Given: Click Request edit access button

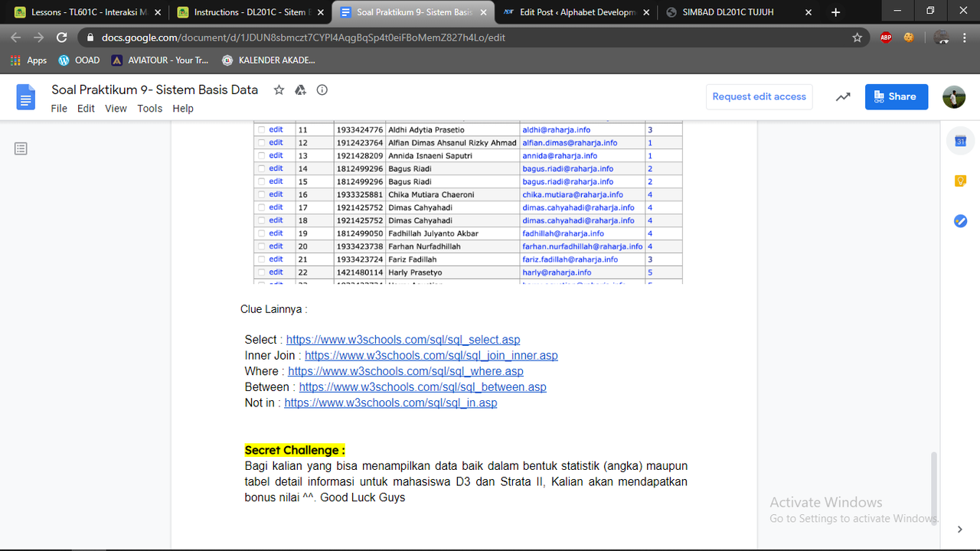Looking at the screenshot, I should pos(759,96).
